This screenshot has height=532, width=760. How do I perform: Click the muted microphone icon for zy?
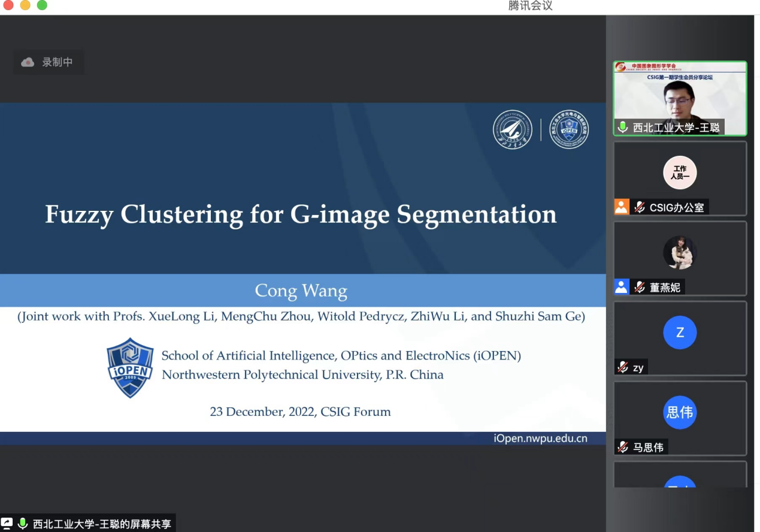click(623, 367)
